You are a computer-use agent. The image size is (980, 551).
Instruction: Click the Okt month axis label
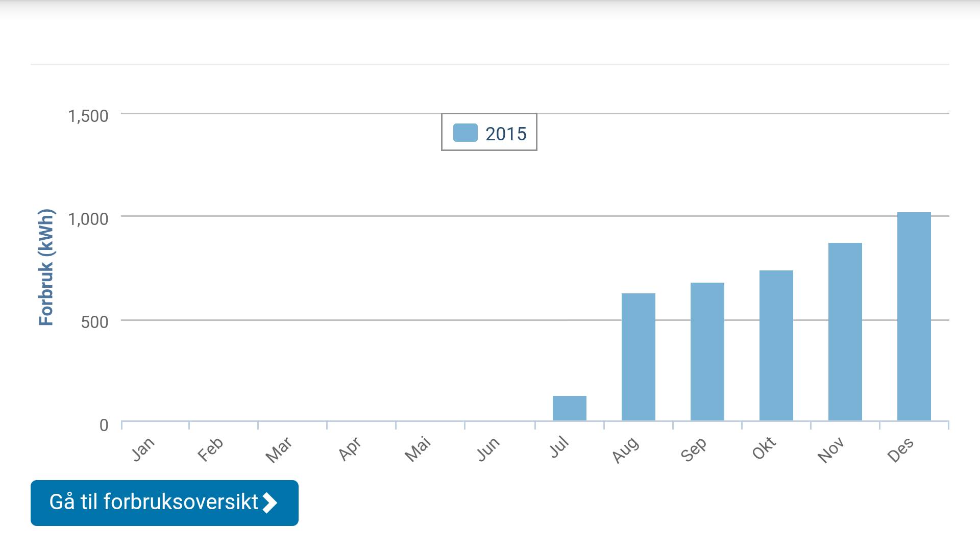point(764,448)
